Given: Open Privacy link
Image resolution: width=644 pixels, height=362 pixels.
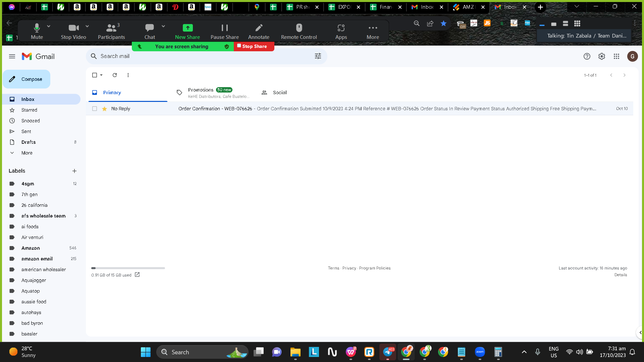Looking at the screenshot, I should pos(349,268).
